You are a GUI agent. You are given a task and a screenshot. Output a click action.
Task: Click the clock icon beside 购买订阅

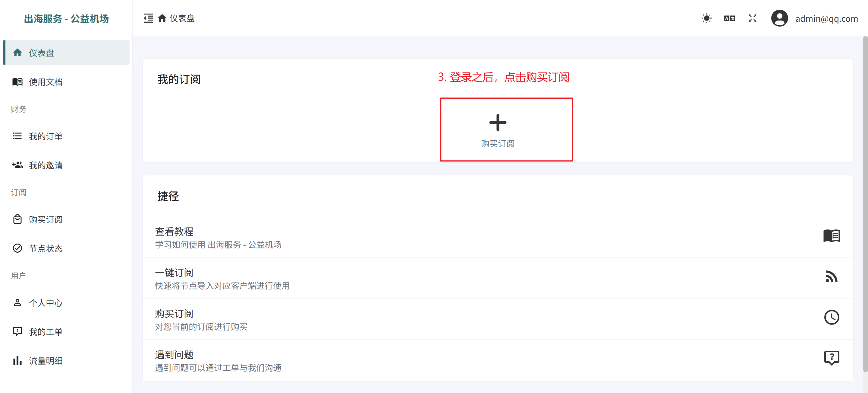(x=831, y=318)
